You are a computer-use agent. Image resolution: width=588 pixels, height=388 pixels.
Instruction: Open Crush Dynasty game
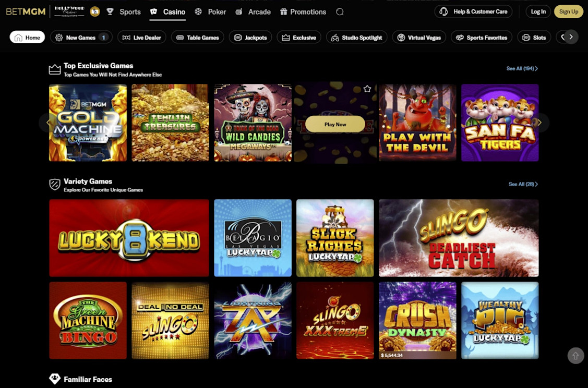[x=417, y=321]
